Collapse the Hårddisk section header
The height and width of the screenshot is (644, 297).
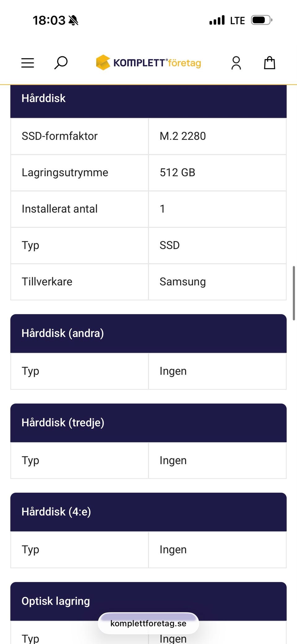pos(148,98)
